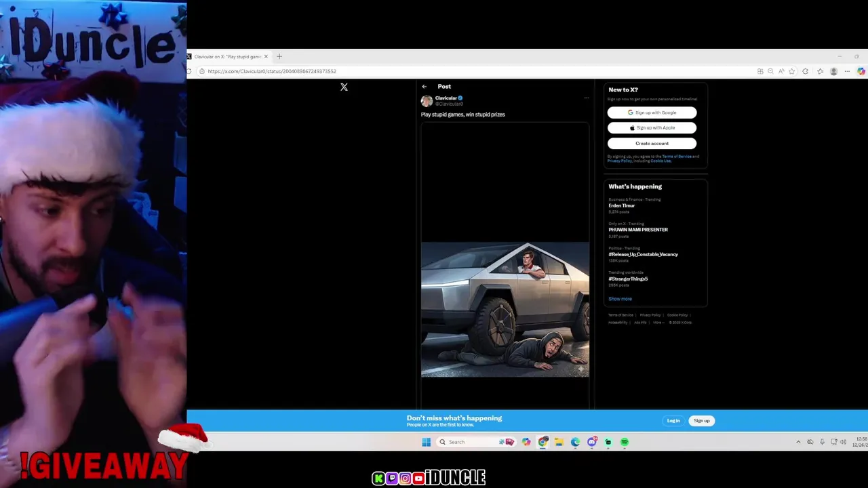Open Microsoft Edge from the taskbar
Image resolution: width=868 pixels, height=488 pixels.
[575, 442]
